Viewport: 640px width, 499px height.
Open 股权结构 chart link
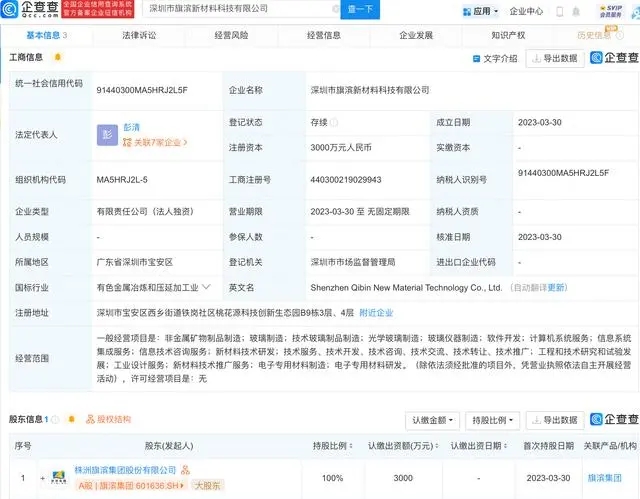109,419
